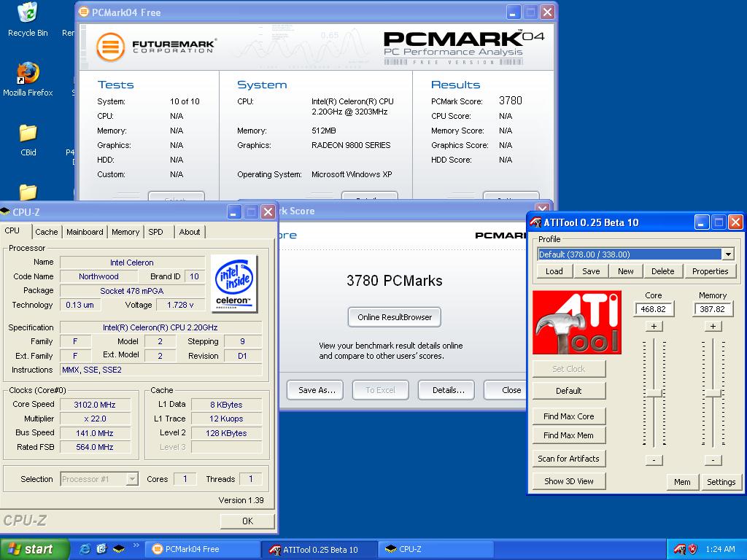Image resolution: width=747 pixels, height=560 pixels.
Task: Click the Futuremark Corporation logo
Action: (x=156, y=47)
